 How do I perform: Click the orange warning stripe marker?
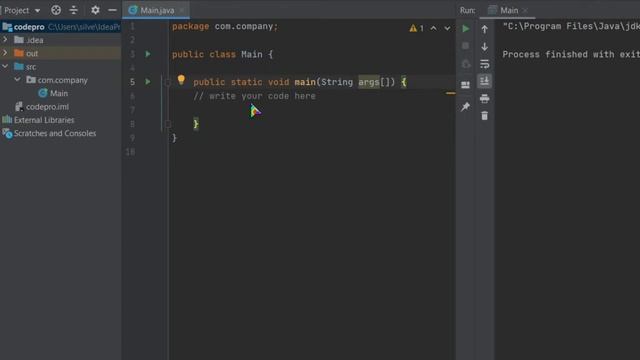[451, 93]
